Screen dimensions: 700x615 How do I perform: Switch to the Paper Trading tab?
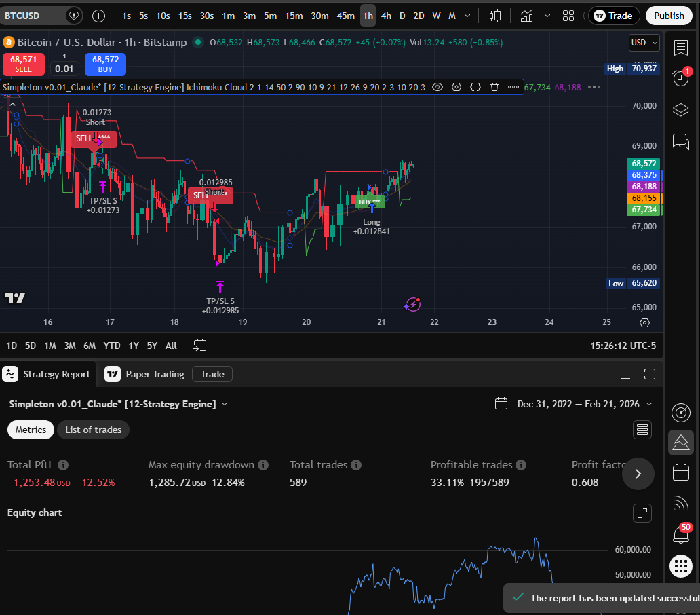point(154,374)
